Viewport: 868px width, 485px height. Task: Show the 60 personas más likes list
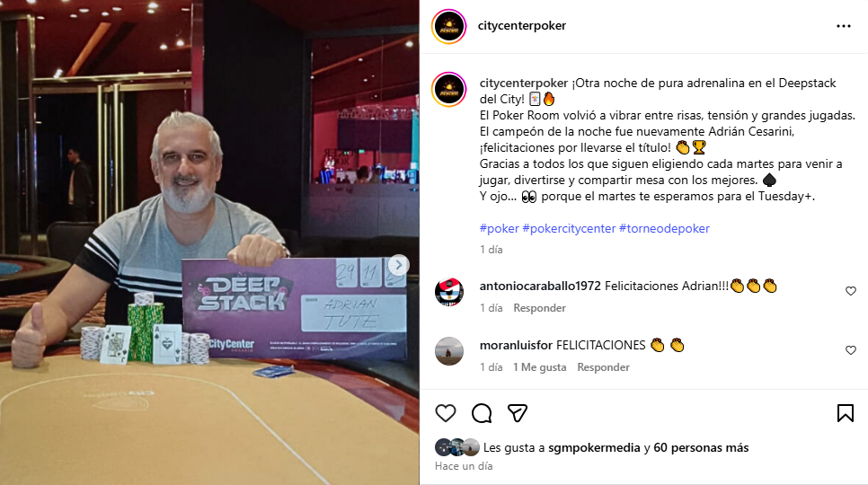pyautogui.click(x=701, y=448)
